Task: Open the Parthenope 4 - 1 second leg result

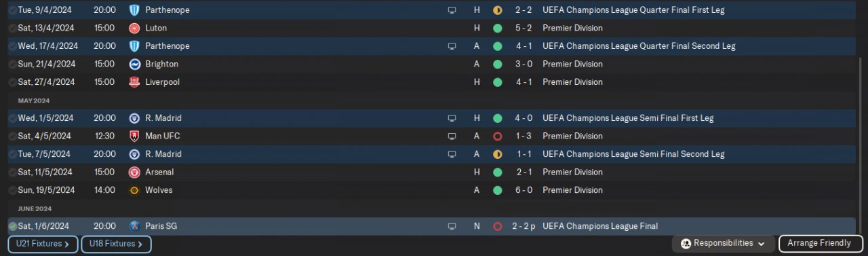Action: 523,46
